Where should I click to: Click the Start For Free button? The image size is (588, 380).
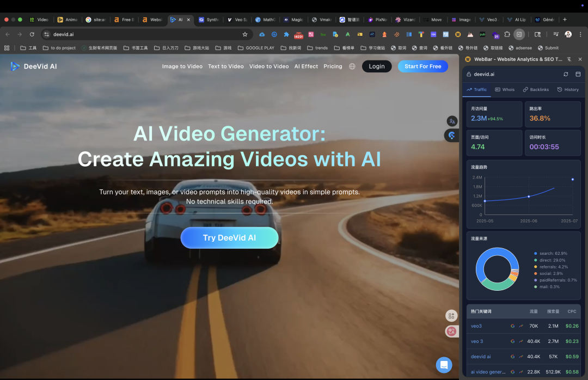click(x=422, y=66)
